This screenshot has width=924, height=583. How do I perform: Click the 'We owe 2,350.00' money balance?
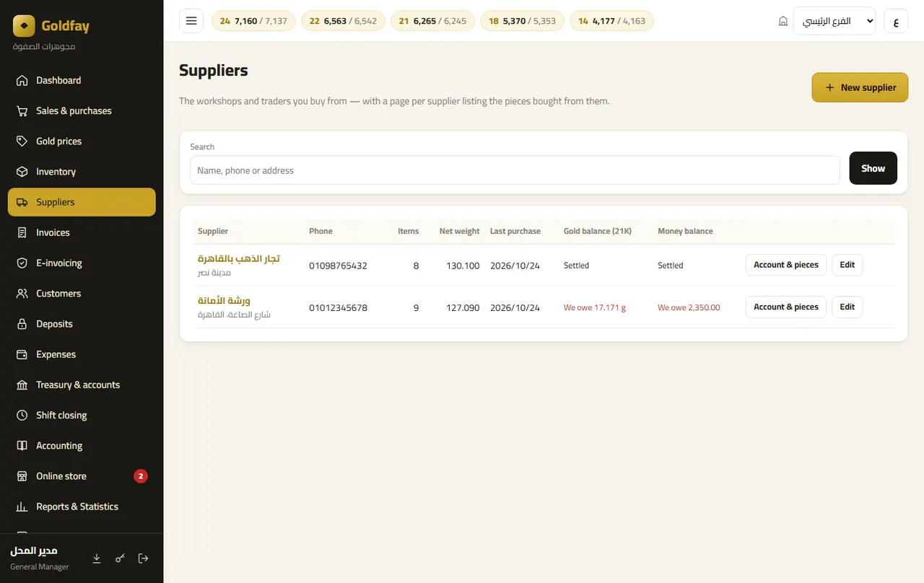pos(689,307)
